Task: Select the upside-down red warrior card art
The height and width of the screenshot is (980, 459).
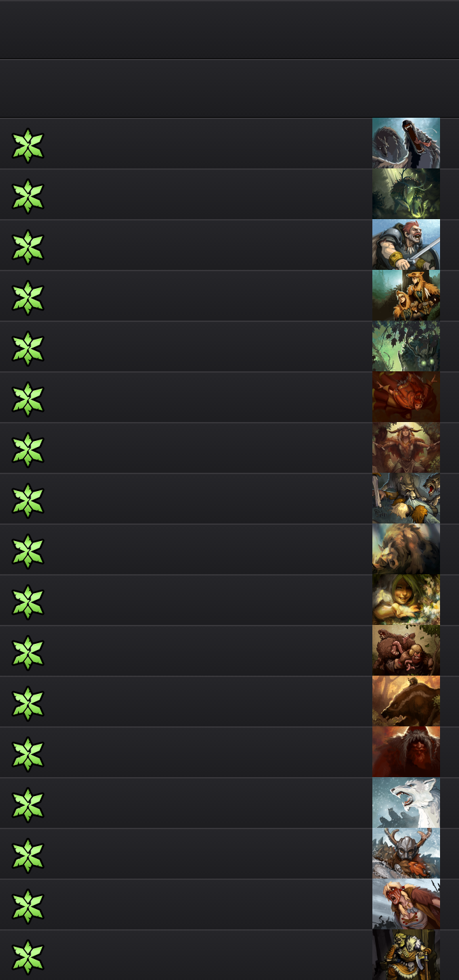Action: coord(406,397)
